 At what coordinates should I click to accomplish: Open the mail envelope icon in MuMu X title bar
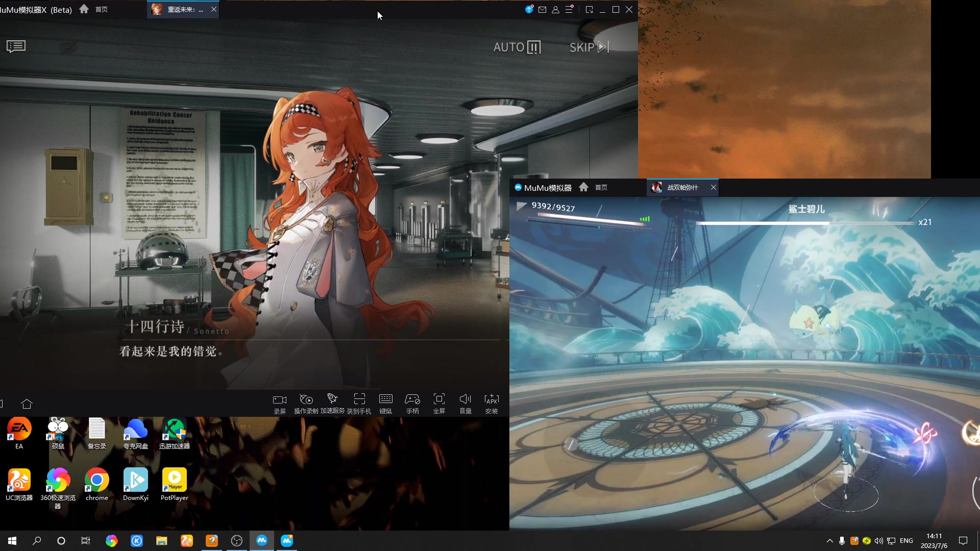point(543,10)
